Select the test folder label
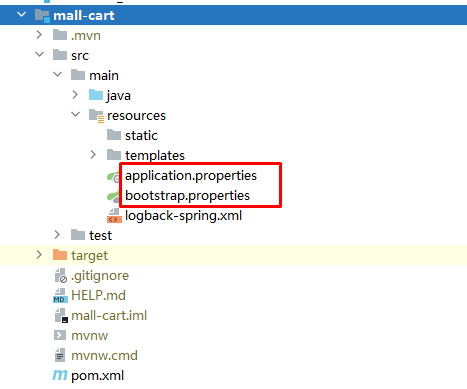 coord(100,236)
